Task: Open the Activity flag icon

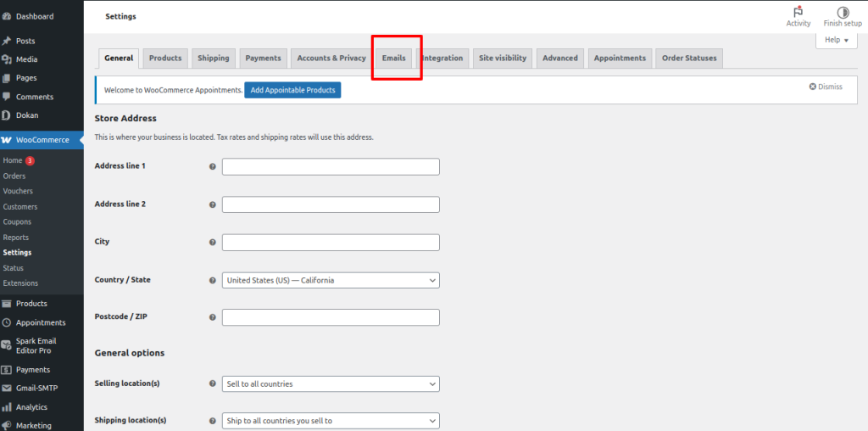Action: tap(798, 13)
